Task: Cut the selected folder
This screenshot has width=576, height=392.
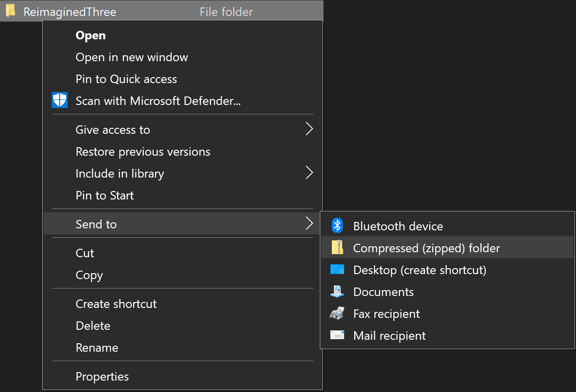Action: [x=85, y=253]
